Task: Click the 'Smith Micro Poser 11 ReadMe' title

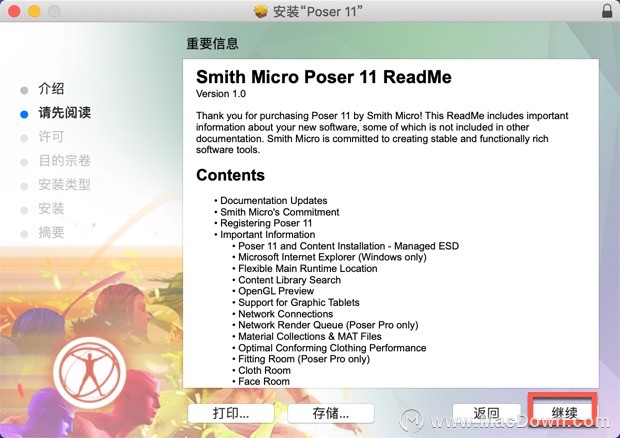Action: coord(324,77)
